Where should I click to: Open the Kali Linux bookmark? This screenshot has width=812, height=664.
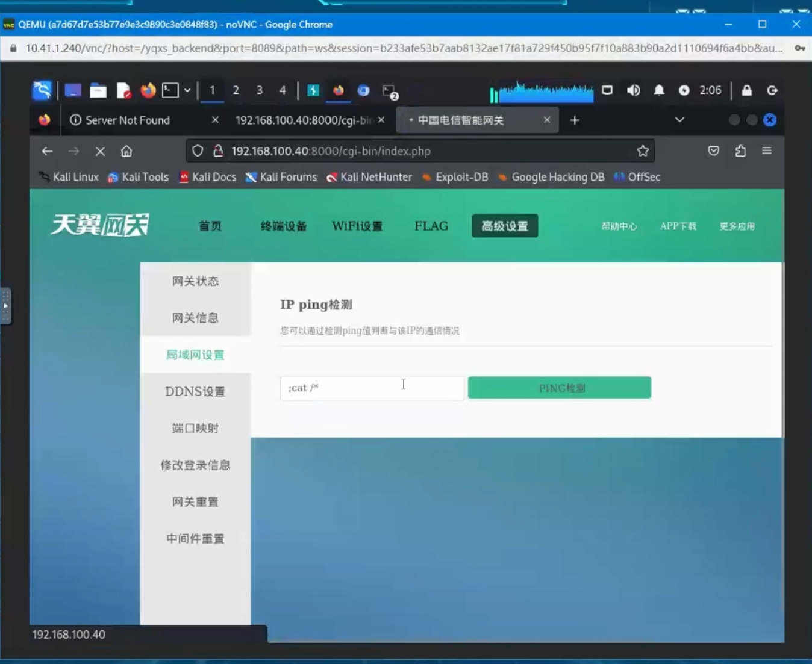coord(69,177)
